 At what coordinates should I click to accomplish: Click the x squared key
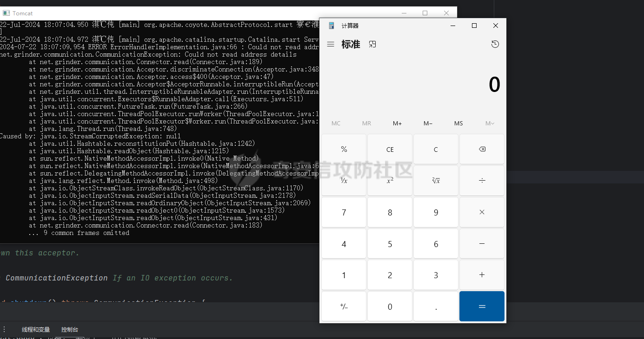390,181
